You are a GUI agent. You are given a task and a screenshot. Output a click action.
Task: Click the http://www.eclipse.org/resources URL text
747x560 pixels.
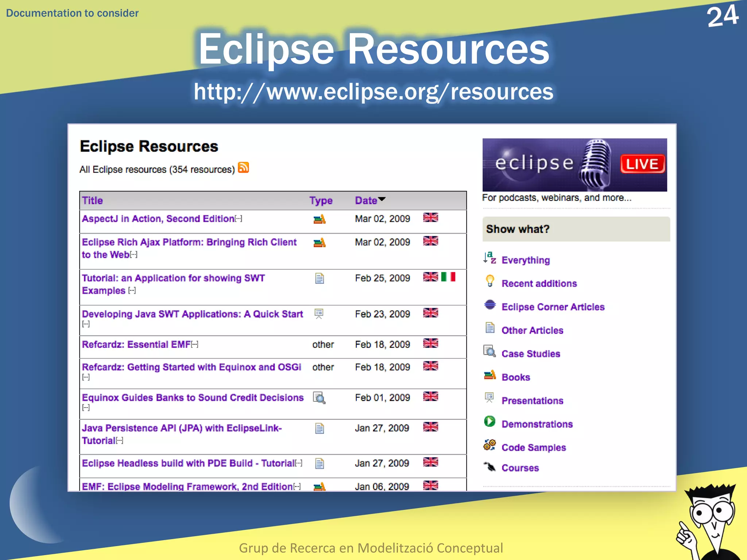(373, 92)
